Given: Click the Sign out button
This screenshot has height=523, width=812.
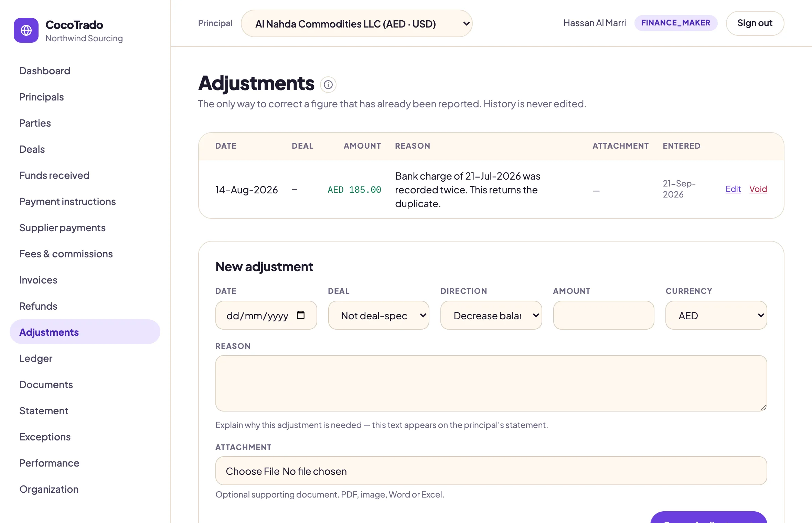Looking at the screenshot, I should 755,23.
